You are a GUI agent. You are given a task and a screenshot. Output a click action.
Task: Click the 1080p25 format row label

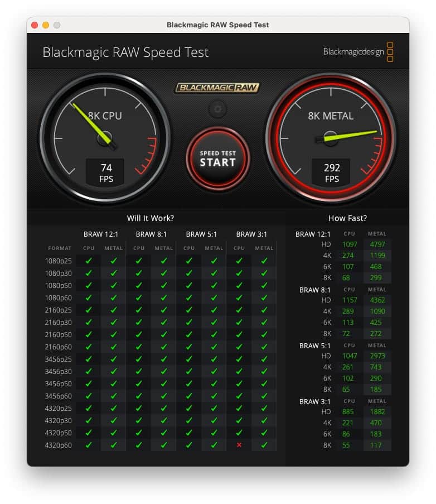point(58,261)
